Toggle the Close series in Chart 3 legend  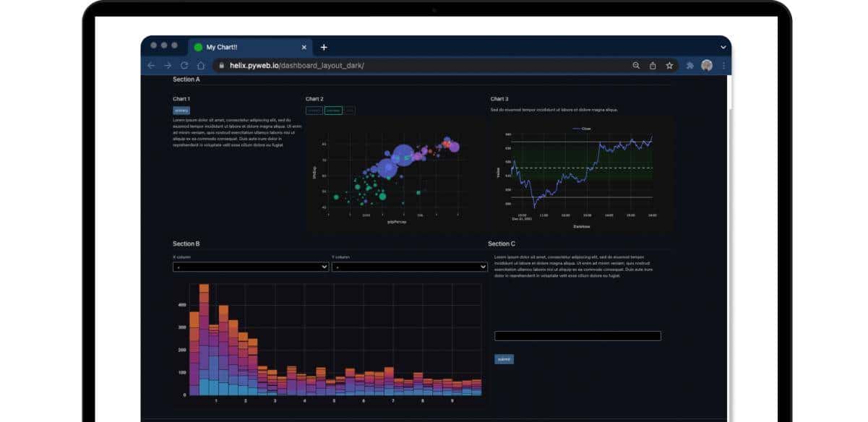(x=582, y=129)
